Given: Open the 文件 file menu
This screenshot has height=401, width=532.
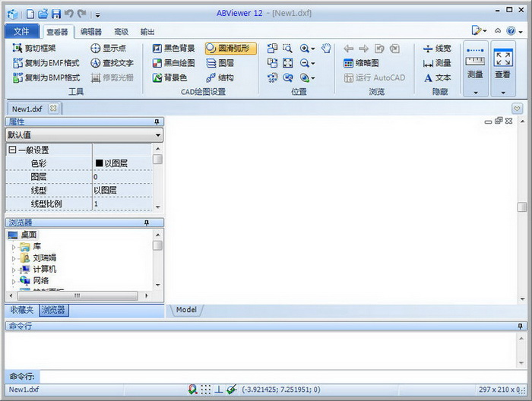Looking at the screenshot, I should pos(21,32).
